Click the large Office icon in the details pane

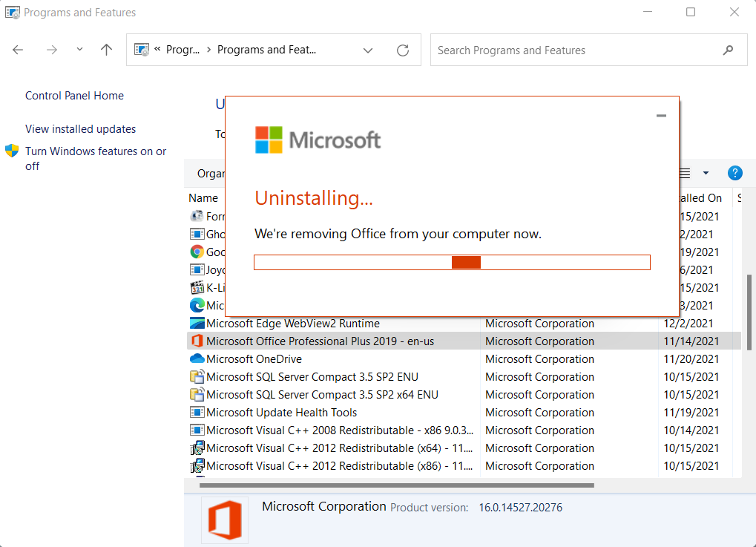[x=225, y=520]
